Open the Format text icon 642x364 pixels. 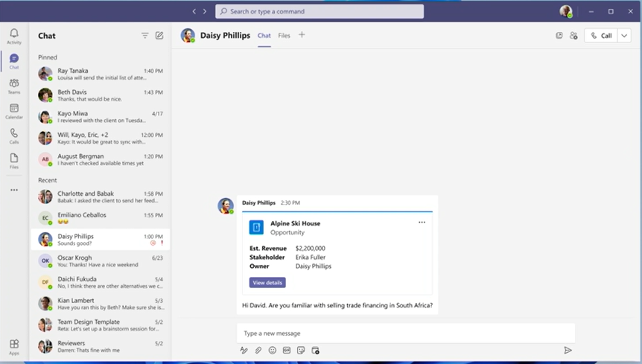click(x=244, y=350)
